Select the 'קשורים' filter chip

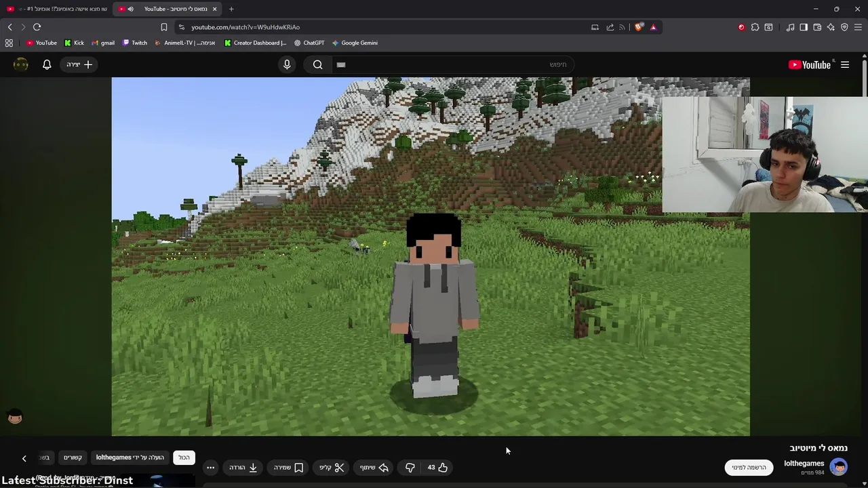point(73,457)
